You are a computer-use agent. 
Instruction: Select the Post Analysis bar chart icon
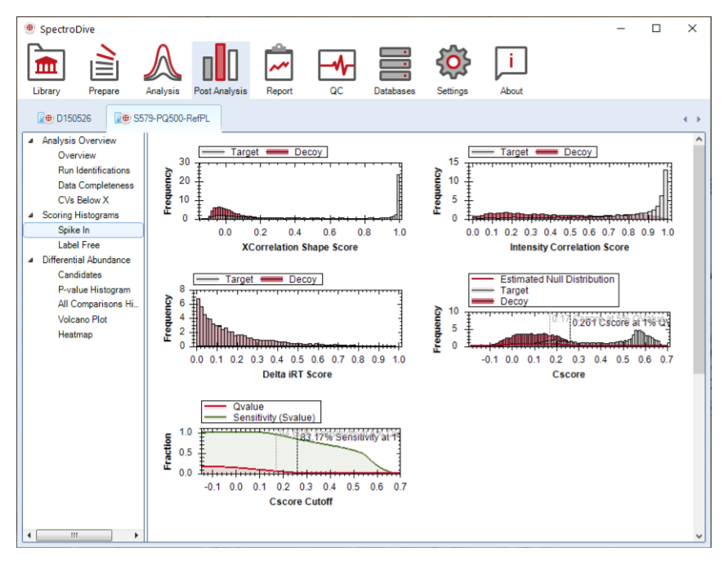click(x=221, y=63)
